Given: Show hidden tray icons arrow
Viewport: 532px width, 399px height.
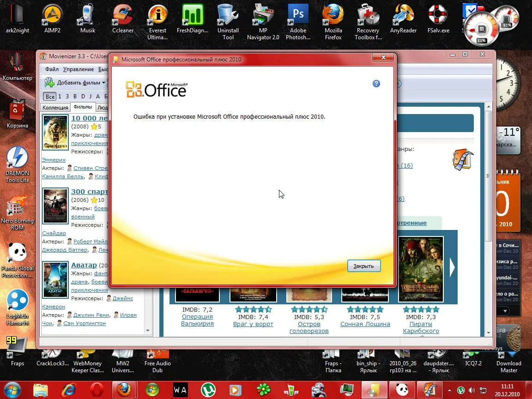Looking at the screenshot, I should coord(449,390).
